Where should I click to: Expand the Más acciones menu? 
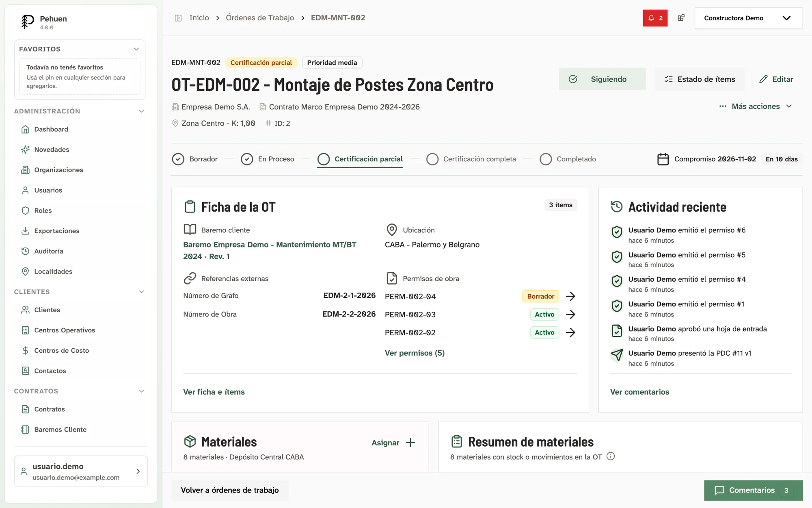tap(756, 106)
